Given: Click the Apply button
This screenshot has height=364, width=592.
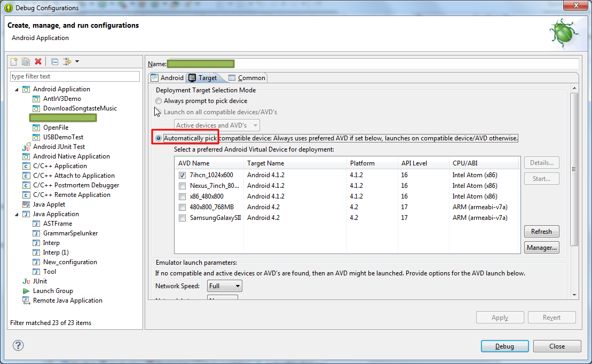Looking at the screenshot, I should coord(500,317).
